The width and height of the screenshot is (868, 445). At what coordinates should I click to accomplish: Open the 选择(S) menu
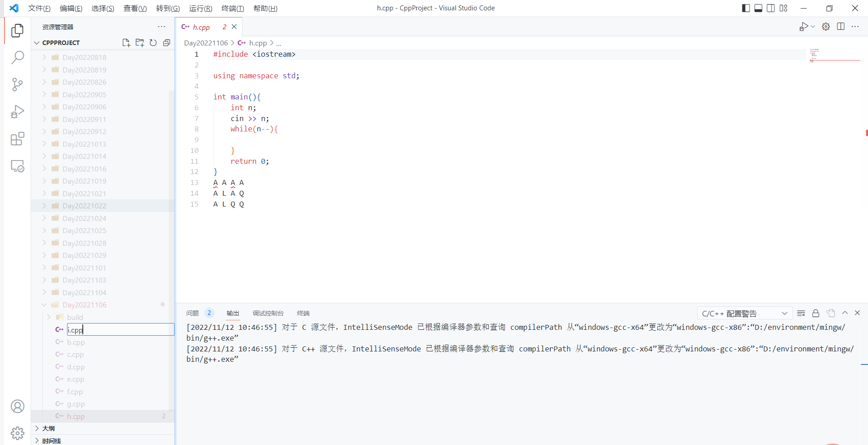(x=103, y=8)
